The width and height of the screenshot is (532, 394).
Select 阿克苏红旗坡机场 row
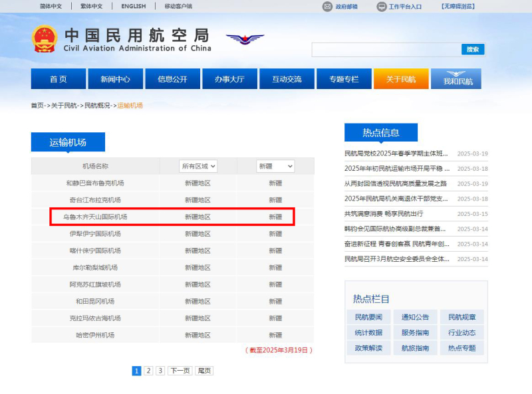[172, 284]
